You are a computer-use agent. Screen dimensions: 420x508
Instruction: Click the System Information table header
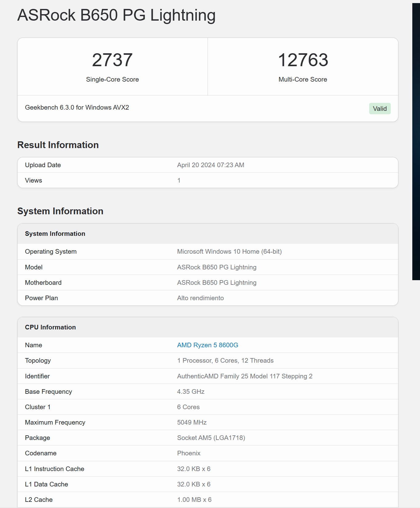tap(208, 234)
